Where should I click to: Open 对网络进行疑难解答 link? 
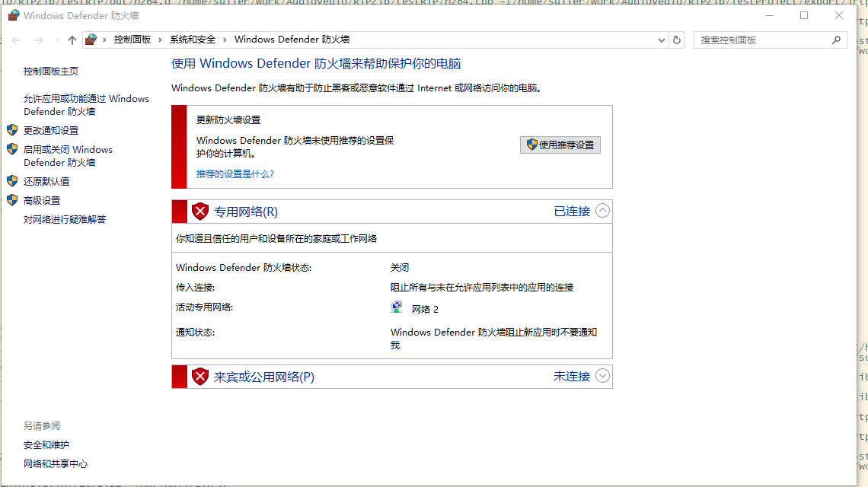click(x=65, y=220)
